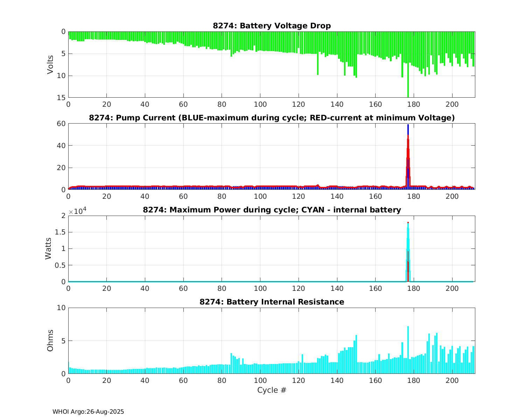
Task: Click the Battery Internal Resistance title
Action: 272,302
